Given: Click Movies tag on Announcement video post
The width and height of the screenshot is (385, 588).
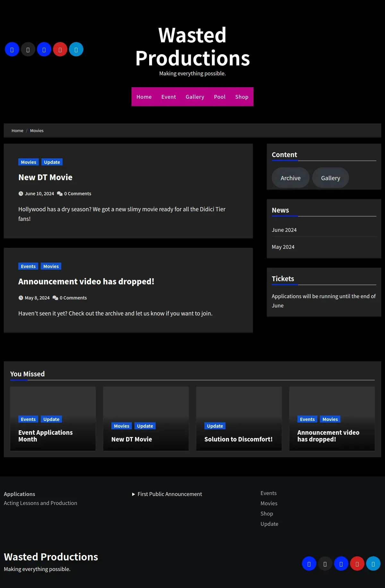Looking at the screenshot, I should click(x=51, y=266).
